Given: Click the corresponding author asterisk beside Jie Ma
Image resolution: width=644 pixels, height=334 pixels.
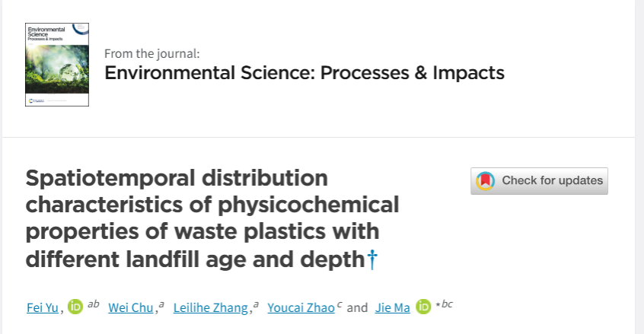Looking at the screenshot, I should tap(437, 305).
